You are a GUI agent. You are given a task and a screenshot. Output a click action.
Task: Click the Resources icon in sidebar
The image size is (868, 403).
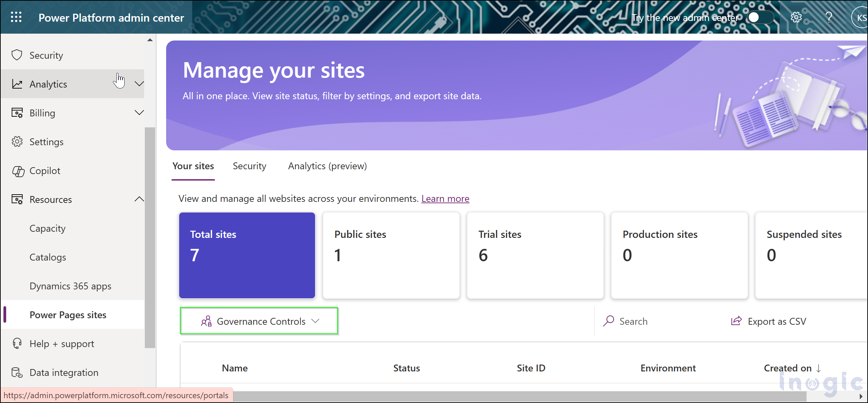(x=17, y=199)
